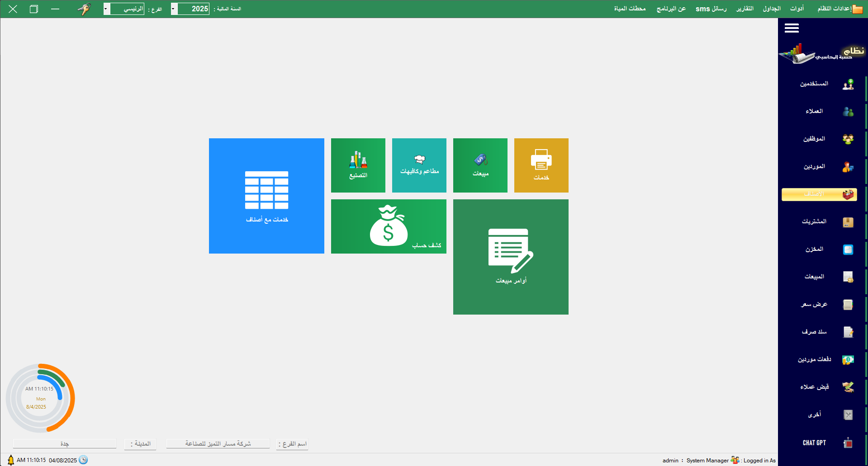The height and width of the screenshot is (466, 868).
Task: Click the hamburger menu icon in sidebar
Action: tap(791, 28)
